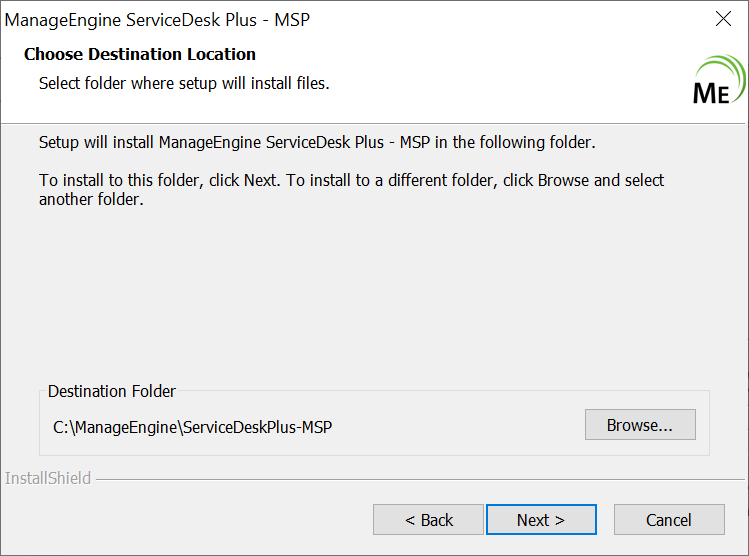The image size is (749, 556).
Task: Click the Browse... button
Action: tap(639, 425)
